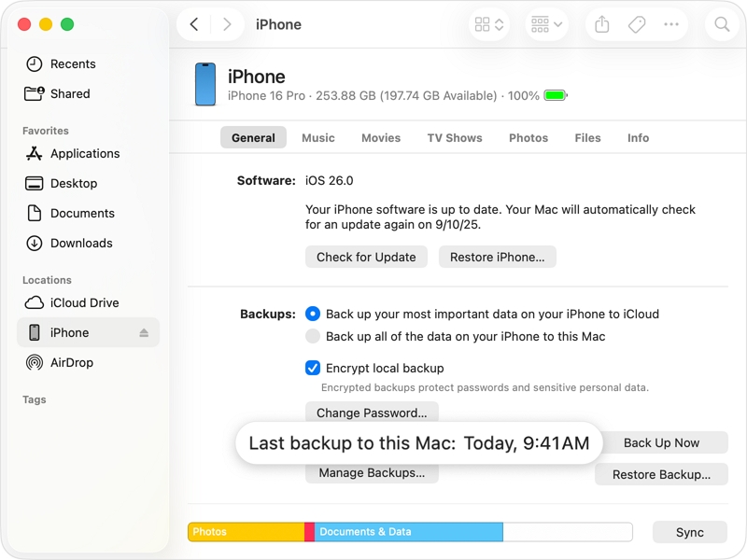Image resolution: width=747 pixels, height=560 pixels.
Task: Click the green maximize window button
Action: tap(67, 24)
